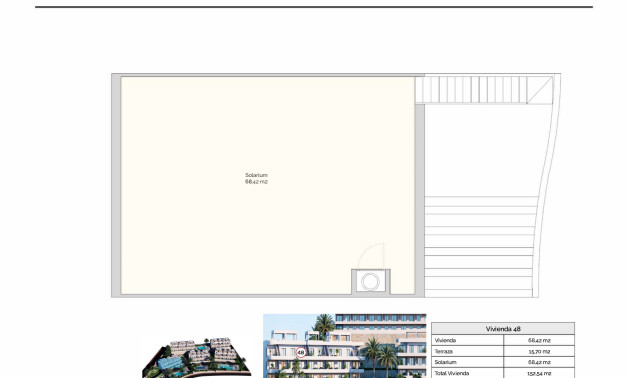Click the 152,54 m2 total value

tap(539, 373)
